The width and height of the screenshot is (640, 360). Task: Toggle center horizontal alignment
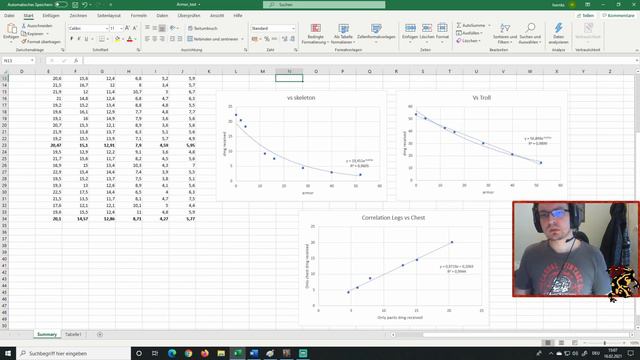tap(155, 39)
